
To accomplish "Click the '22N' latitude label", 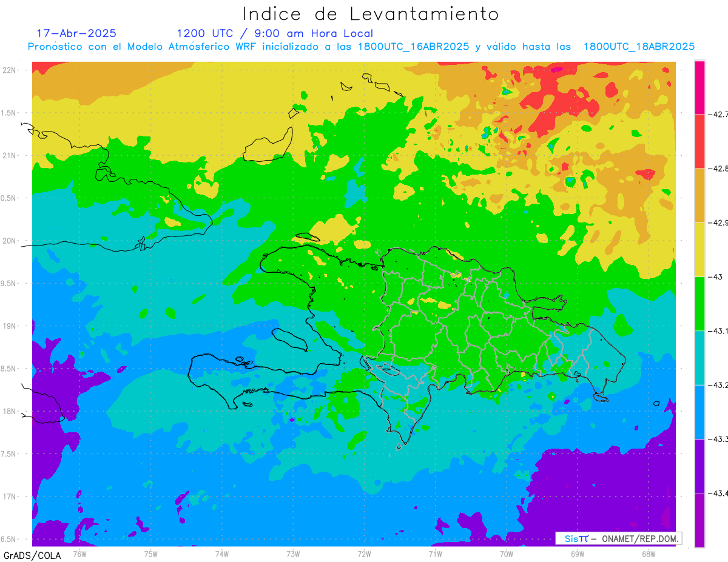I will (8, 70).
